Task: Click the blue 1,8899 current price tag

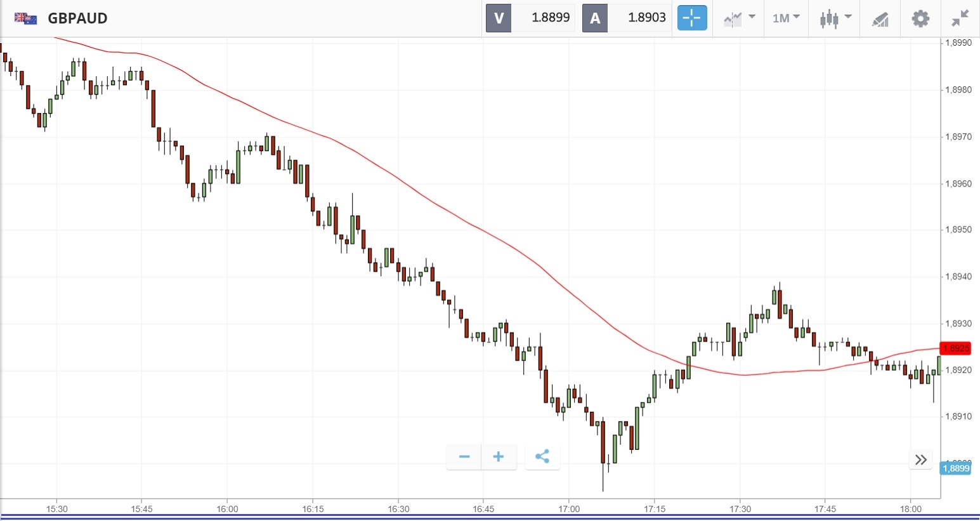Action: [955, 468]
